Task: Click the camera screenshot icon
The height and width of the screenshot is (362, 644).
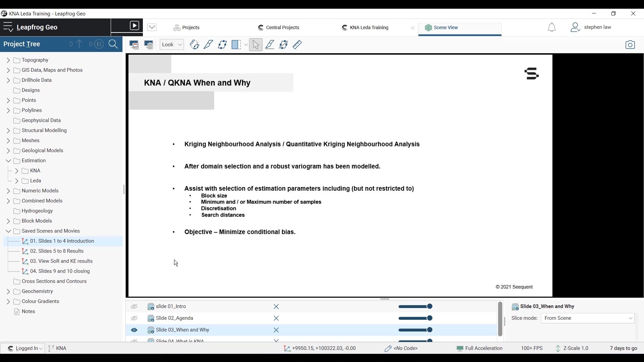Action: 630,45
